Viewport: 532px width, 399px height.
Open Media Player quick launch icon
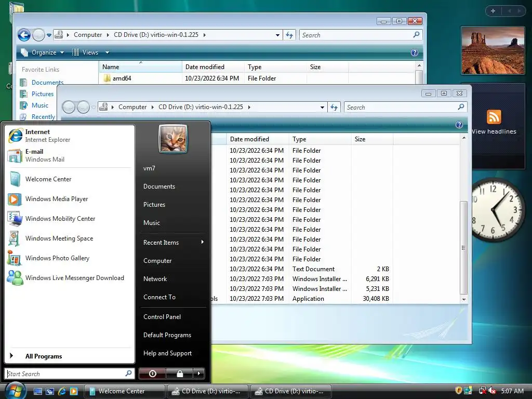click(x=74, y=391)
